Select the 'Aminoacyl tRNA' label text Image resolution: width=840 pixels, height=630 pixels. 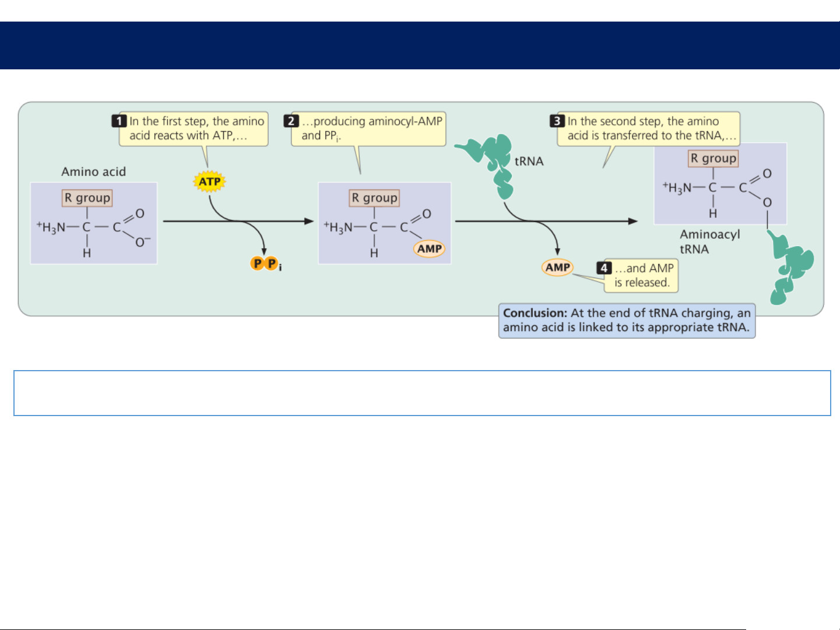click(x=709, y=242)
